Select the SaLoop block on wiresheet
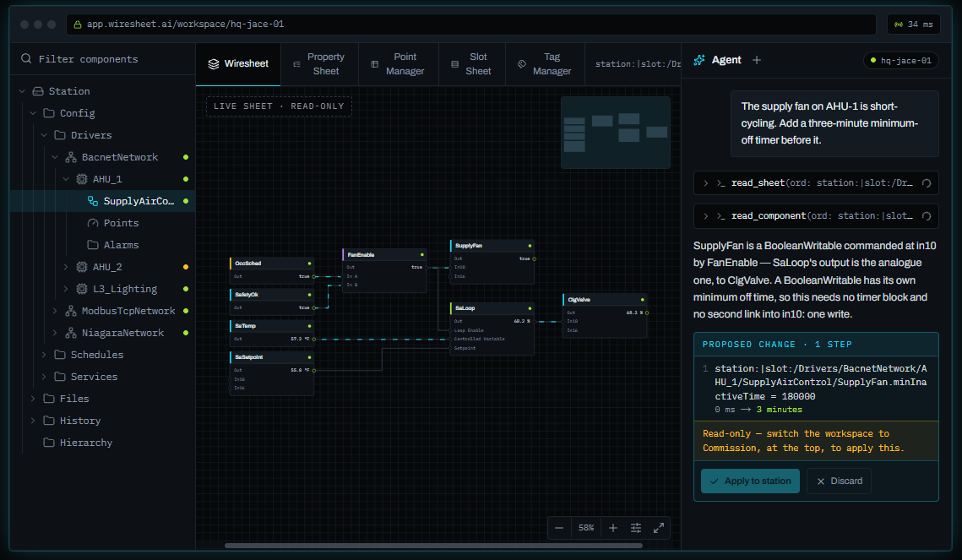The image size is (962, 560). pyautogui.click(x=492, y=329)
